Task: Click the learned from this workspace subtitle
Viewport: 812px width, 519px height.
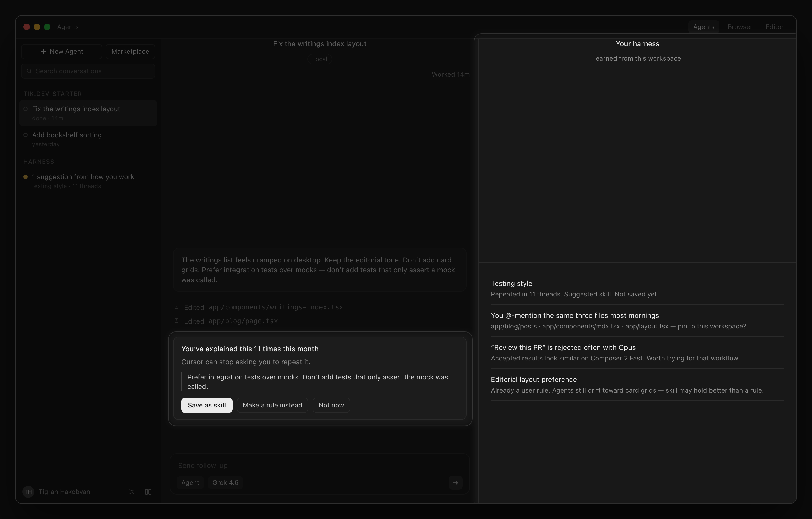Action: [x=637, y=58]
